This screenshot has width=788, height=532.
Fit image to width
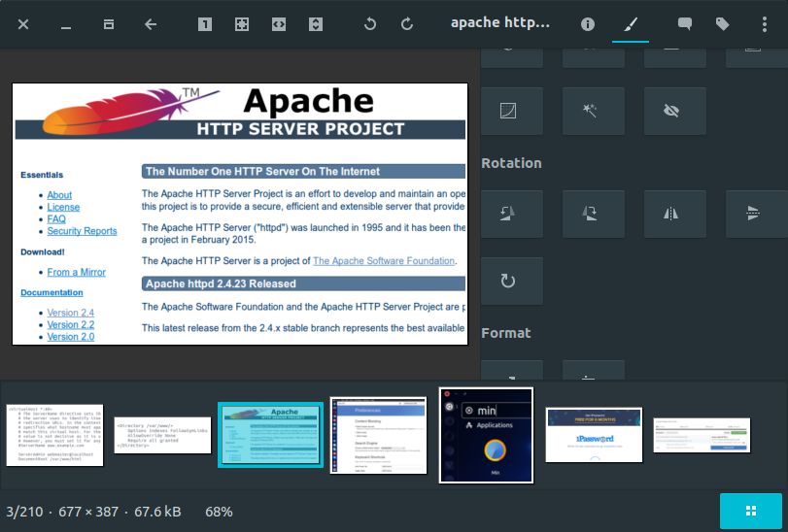tap(279, 24)
